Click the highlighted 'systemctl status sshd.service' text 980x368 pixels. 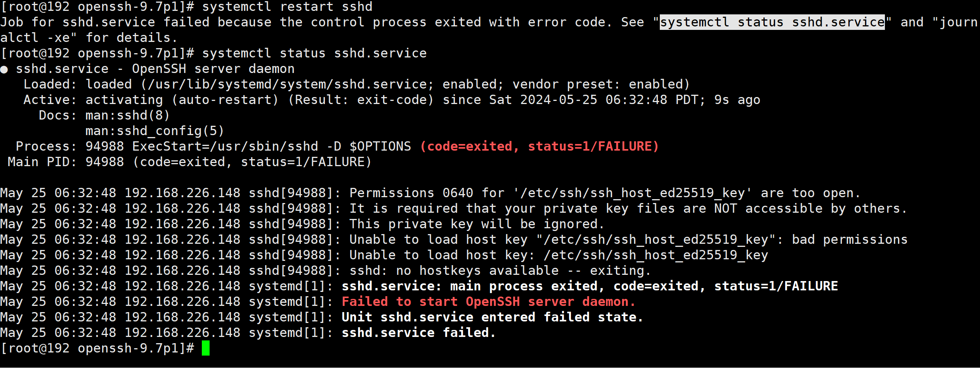[772, 22]
